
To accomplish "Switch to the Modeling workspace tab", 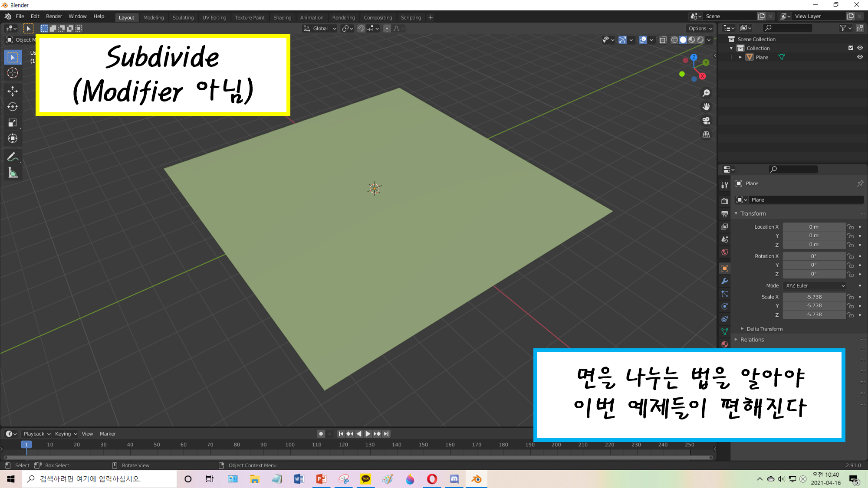I will pyautogui.click(x=153, y=17).
